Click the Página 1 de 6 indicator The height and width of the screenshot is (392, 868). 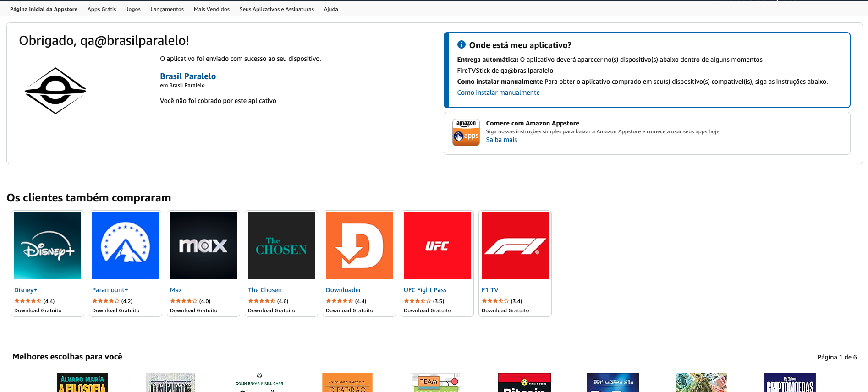coord(837,357)
